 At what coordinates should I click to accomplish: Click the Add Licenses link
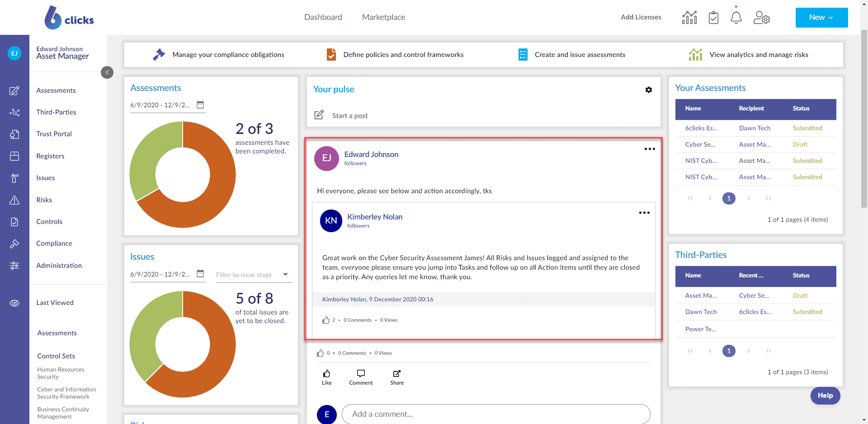coord(641,17)
